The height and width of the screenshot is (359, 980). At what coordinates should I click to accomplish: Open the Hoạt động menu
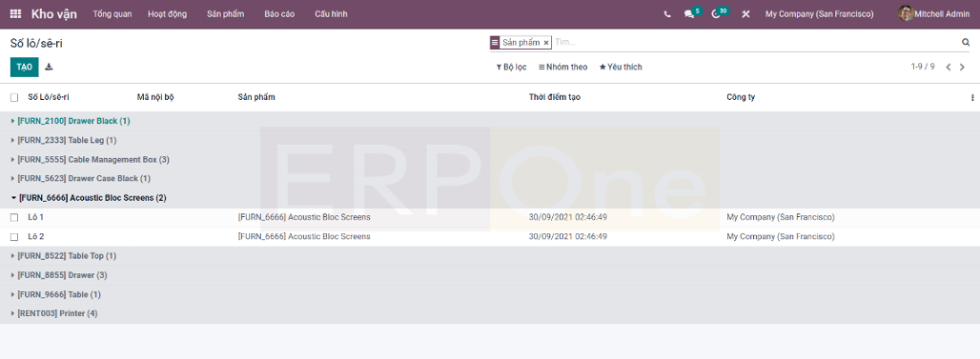click(168, 13)
